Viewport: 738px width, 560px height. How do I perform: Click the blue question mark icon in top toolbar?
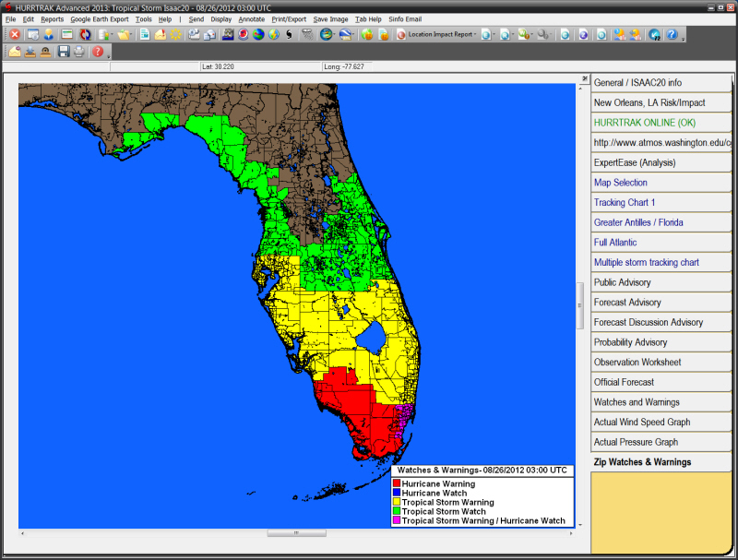[x=672, y=34]
